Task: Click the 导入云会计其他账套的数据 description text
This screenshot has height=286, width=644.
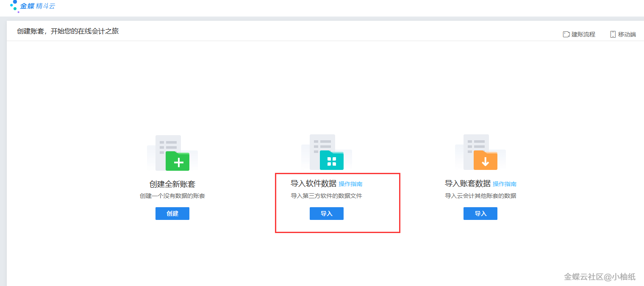Action: pos(480,196)
